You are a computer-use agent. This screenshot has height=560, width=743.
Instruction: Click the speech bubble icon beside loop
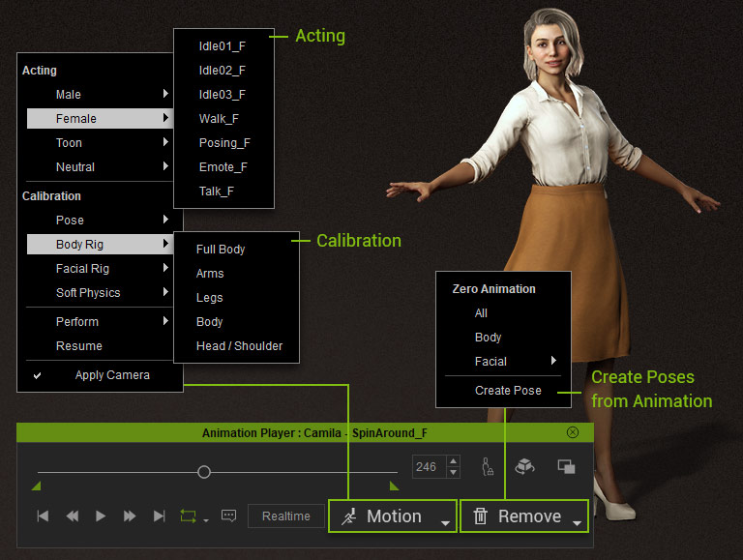point(228,516)
